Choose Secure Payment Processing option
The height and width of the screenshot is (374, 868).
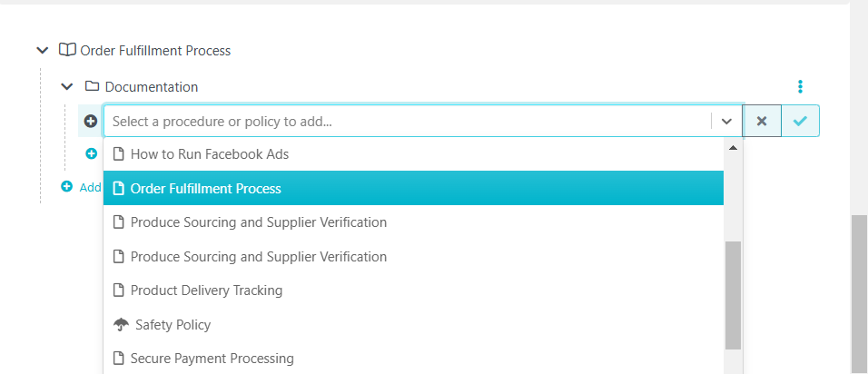tap(413, 359)
